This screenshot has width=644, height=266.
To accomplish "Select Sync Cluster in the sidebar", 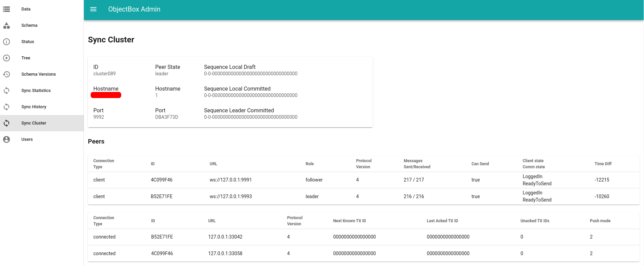I will [34, 123].
